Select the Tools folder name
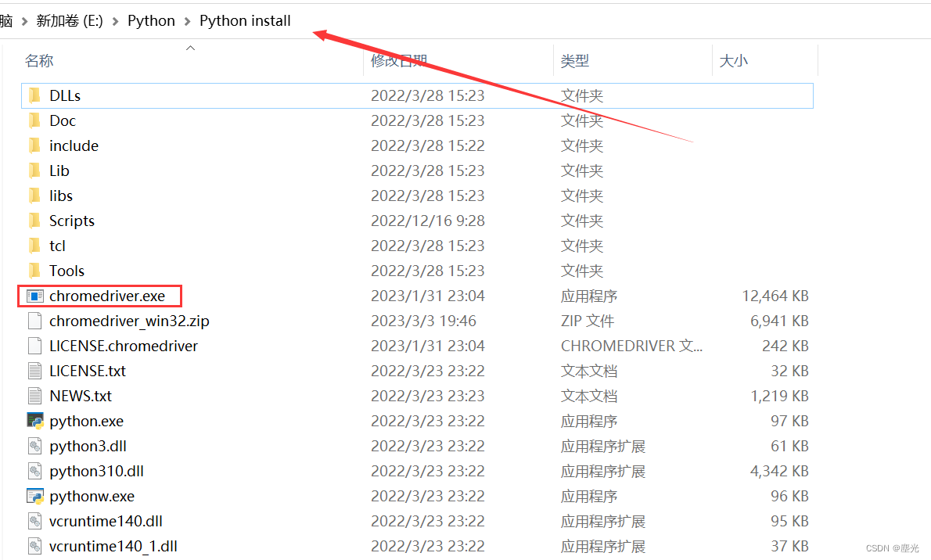This screenshot has height=560, width=931. click(x=66, y=270)
